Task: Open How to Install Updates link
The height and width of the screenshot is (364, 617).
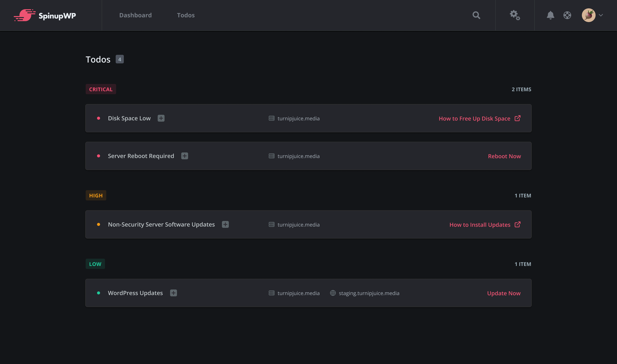Action: 480,225
